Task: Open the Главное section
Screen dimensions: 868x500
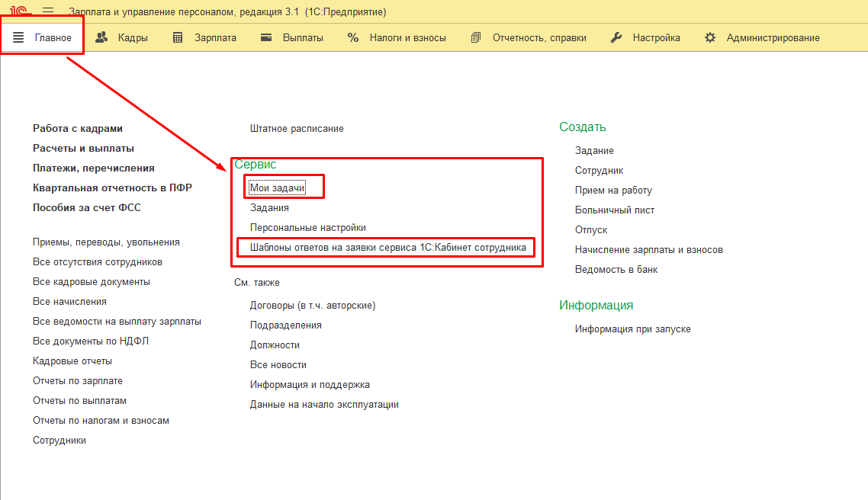Action: [53, 37]
